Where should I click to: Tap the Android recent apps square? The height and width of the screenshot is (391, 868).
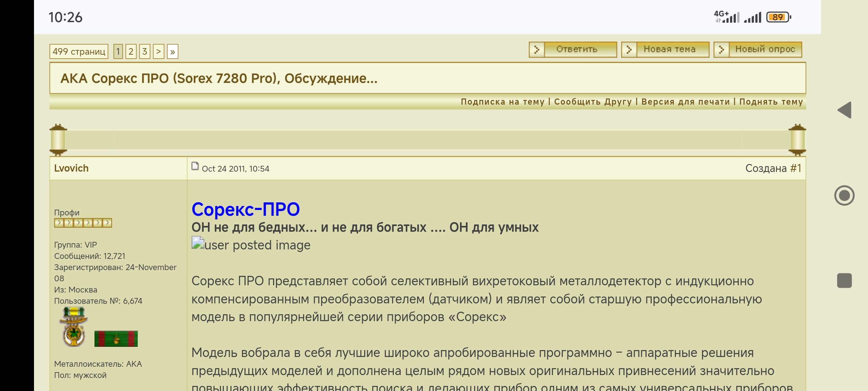click(844, 281)
